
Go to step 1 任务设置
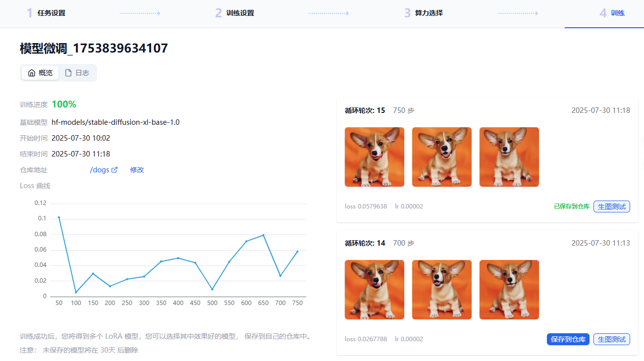[46, 13]
